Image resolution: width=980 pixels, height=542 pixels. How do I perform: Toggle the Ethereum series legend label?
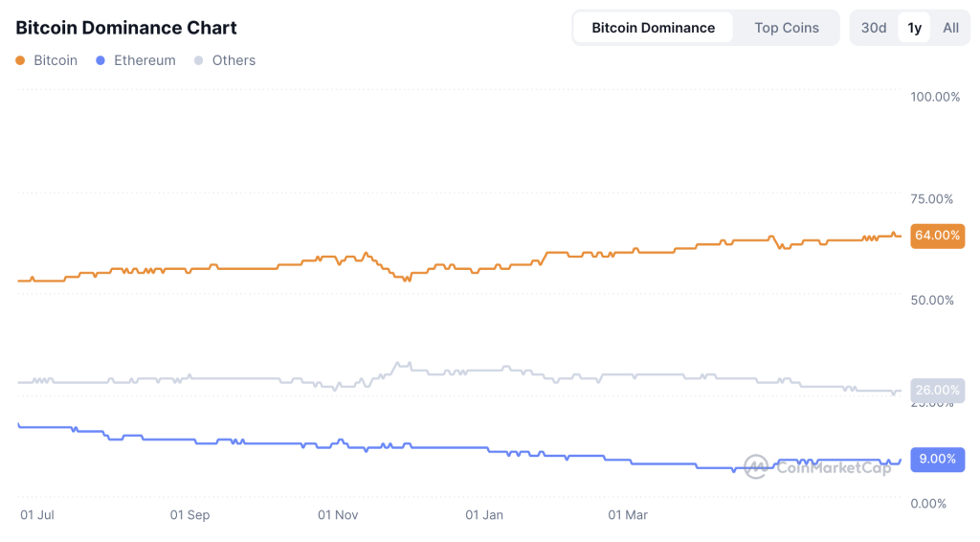tap(145, 60)
